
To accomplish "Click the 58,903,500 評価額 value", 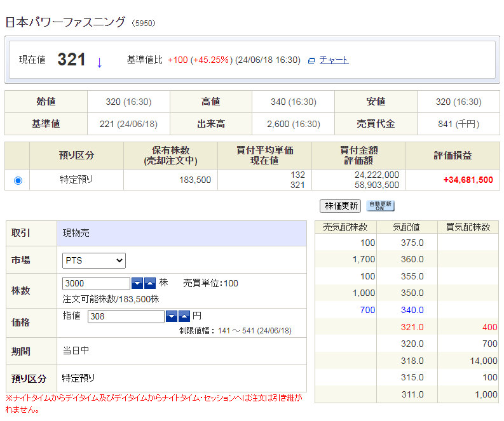I will pyautogui.click(x=377, y=185).
